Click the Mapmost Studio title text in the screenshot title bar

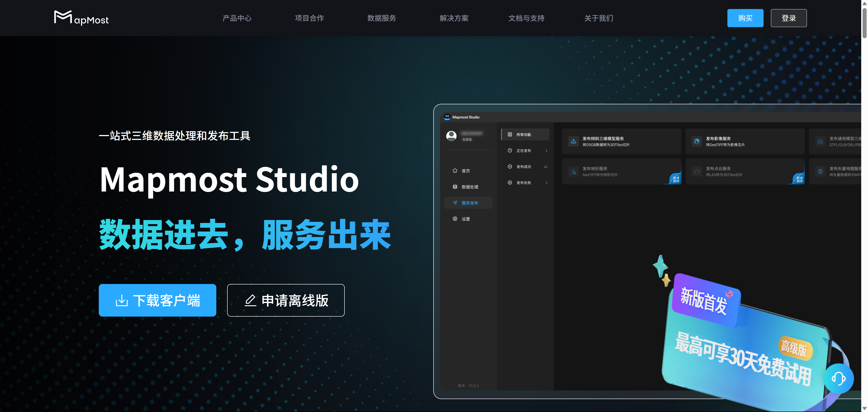466,117
